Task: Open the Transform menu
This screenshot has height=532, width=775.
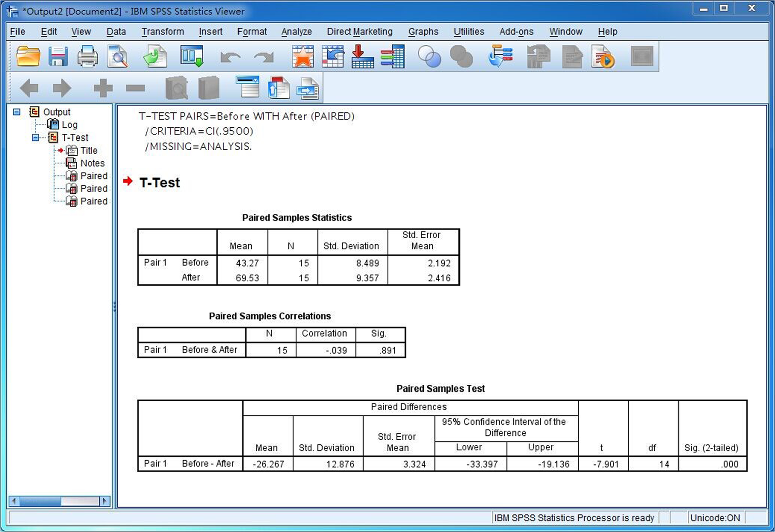Action: coord(163,31)
